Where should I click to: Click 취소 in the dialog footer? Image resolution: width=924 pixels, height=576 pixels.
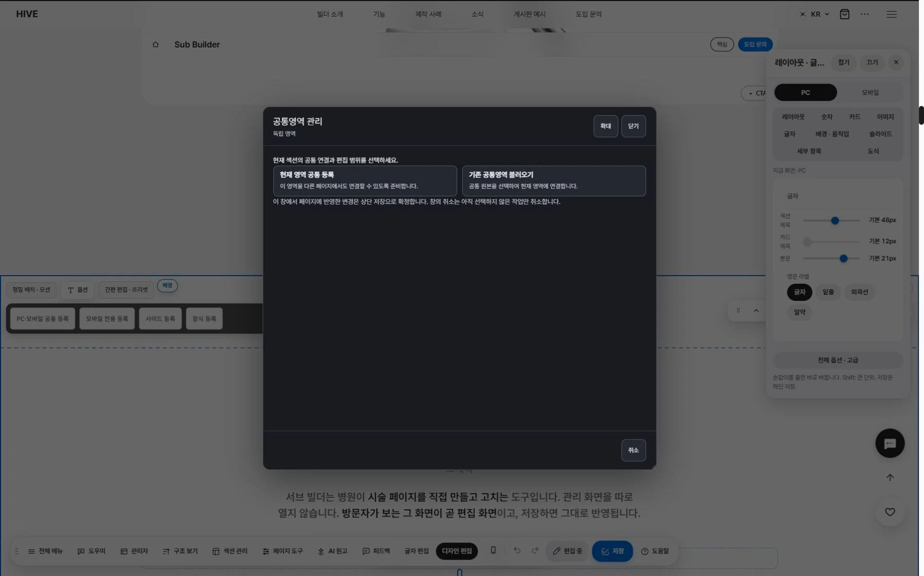point(633,450)
